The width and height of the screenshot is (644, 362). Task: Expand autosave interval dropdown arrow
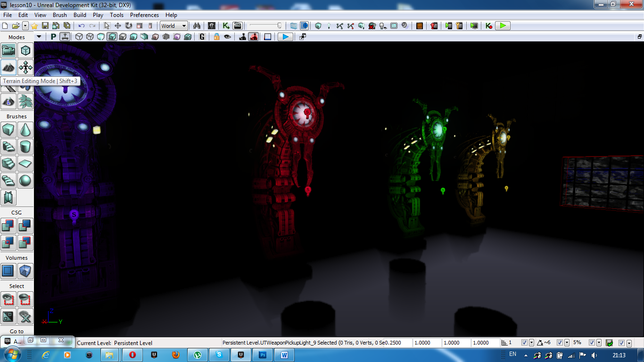[x=629, y=343]
